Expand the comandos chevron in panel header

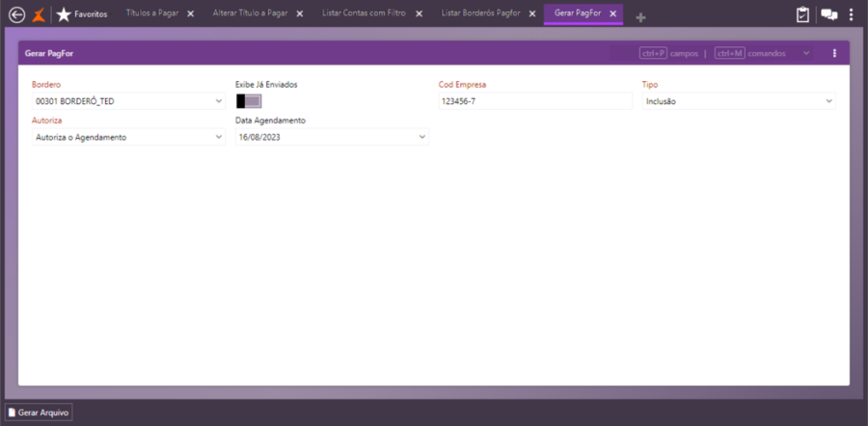(x=806, y=53)
